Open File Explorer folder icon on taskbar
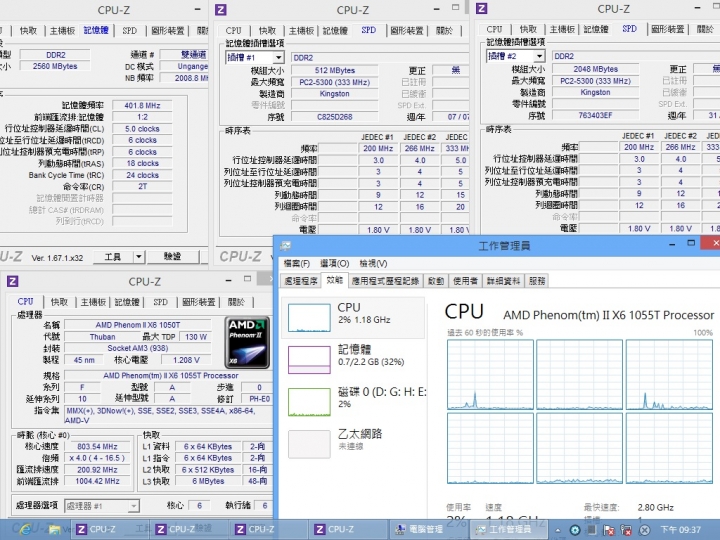The width and height of the screenshot is (720, 540). click(55, 529)
